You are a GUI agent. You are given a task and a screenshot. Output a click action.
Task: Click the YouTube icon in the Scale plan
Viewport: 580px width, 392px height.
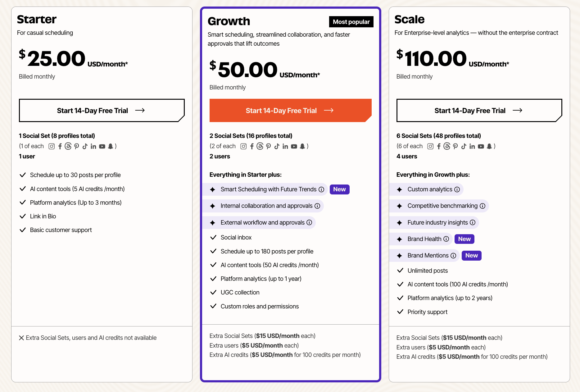click(481, 146)
